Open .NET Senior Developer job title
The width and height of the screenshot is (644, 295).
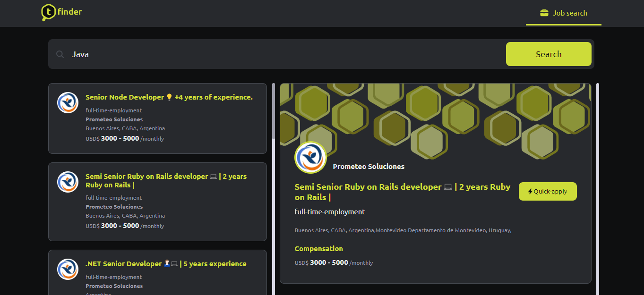point(165,264)
